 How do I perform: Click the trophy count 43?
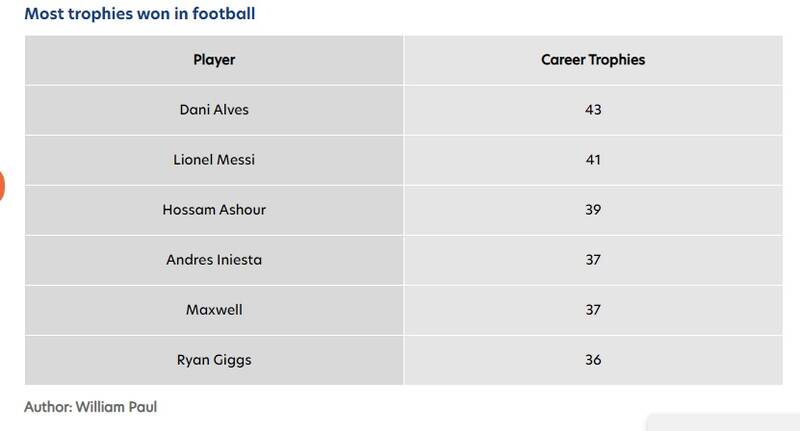pyautogui.click(x=593, y=110)
